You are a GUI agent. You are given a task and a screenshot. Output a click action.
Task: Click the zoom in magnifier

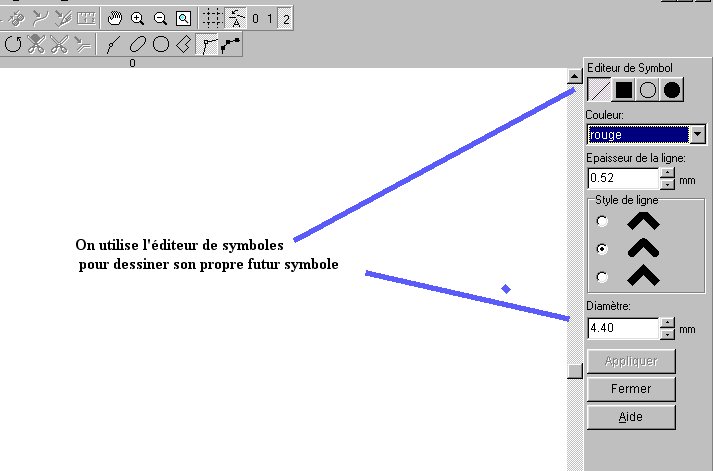coord(138,18)
